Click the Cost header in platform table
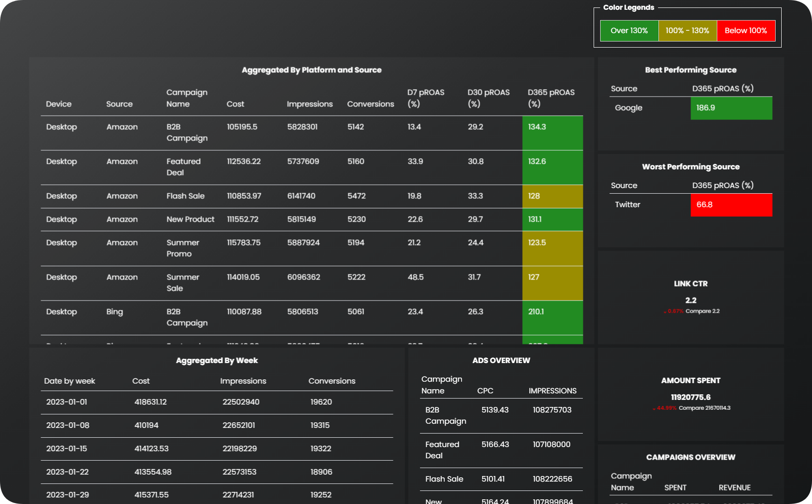The image size is (812, 504). click(235, 104)
